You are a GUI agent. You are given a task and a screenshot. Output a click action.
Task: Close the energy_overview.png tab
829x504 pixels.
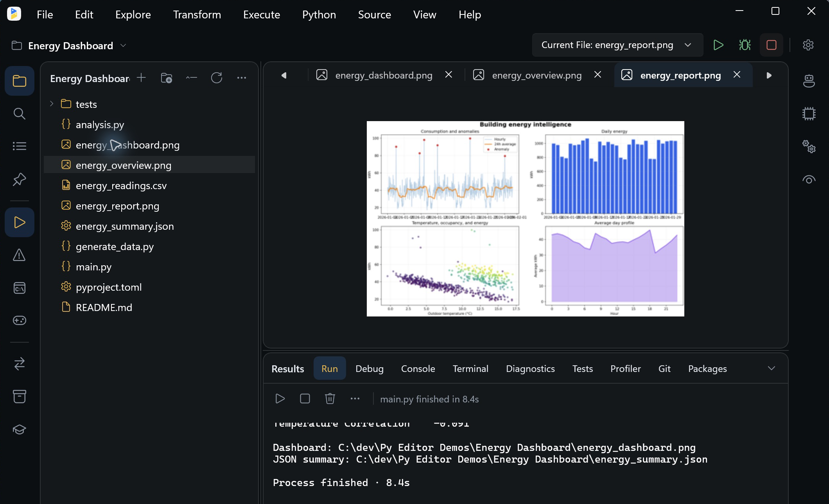pyautogui.click(x=598, y=75)
